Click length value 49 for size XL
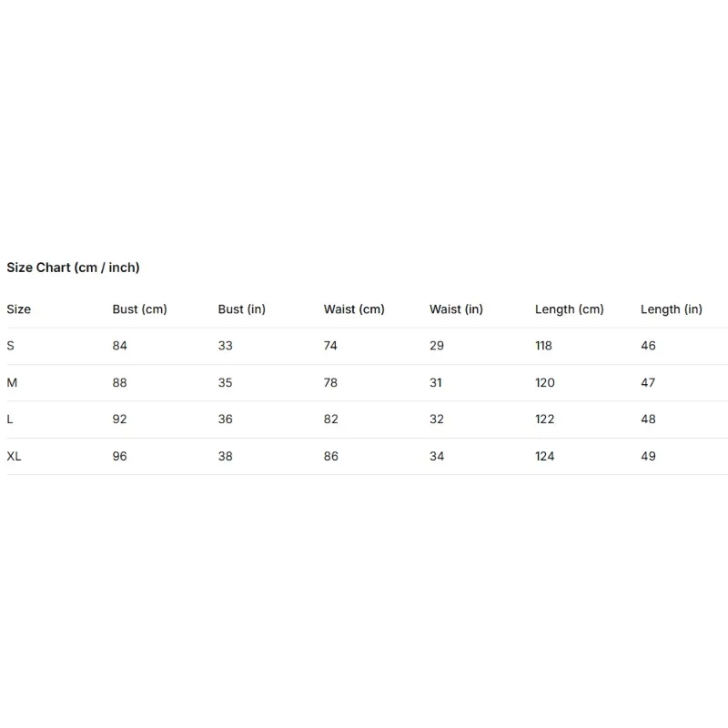The width and height of the screenshot is (728, 728). [x=648, y=456]
